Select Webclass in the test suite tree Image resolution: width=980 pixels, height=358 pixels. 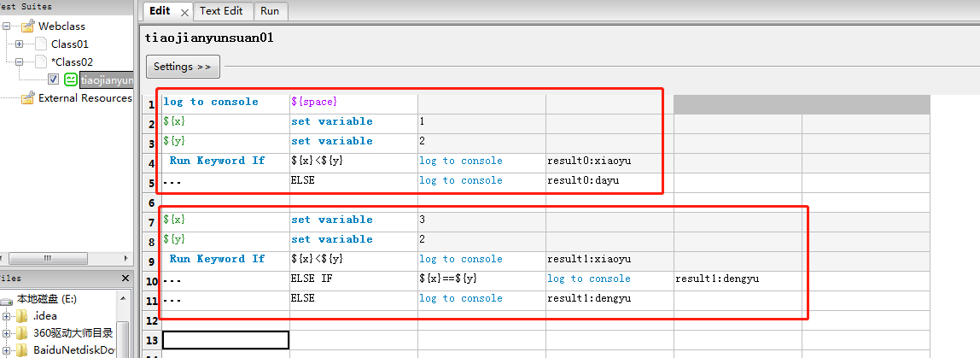point(61,26)
